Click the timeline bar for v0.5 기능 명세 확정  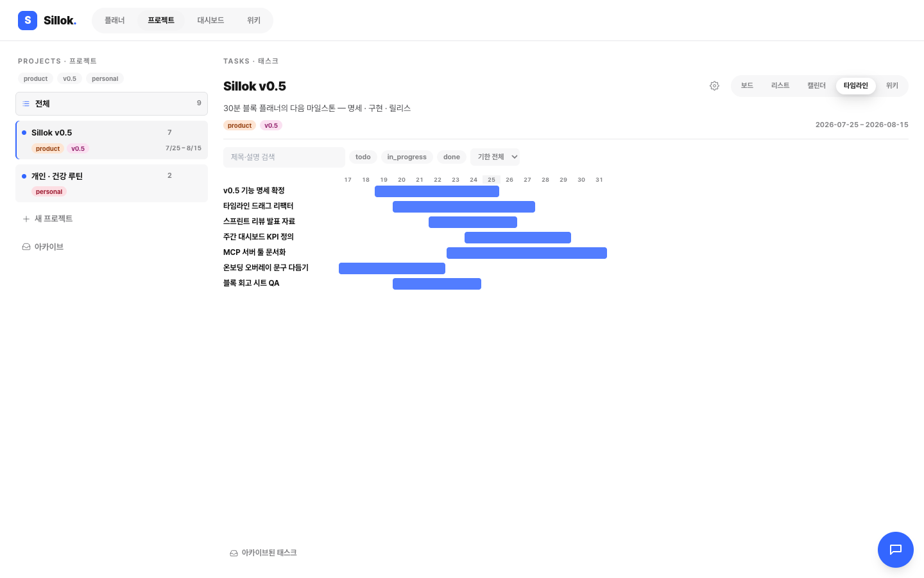tap(437, 191)
